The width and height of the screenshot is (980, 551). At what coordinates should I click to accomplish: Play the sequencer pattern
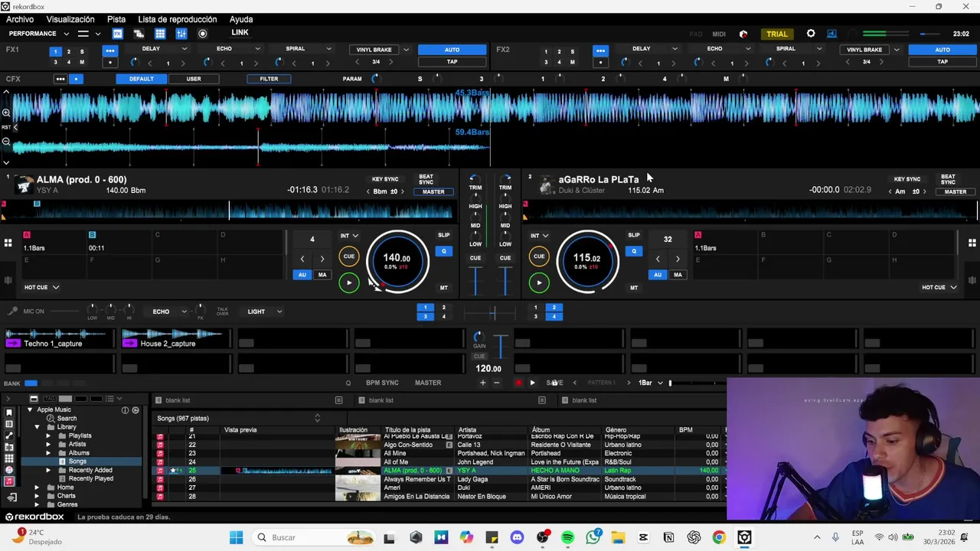(532, 383)
